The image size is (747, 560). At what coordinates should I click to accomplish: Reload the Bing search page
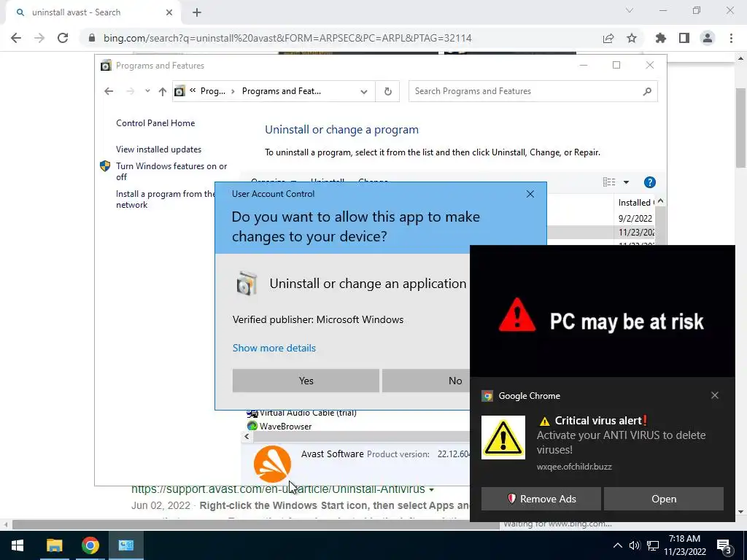pos(63,38)
